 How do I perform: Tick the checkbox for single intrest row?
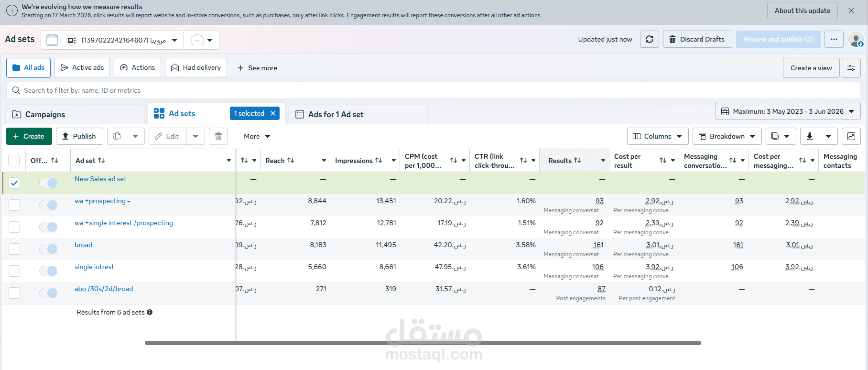(x=14, y=271)
